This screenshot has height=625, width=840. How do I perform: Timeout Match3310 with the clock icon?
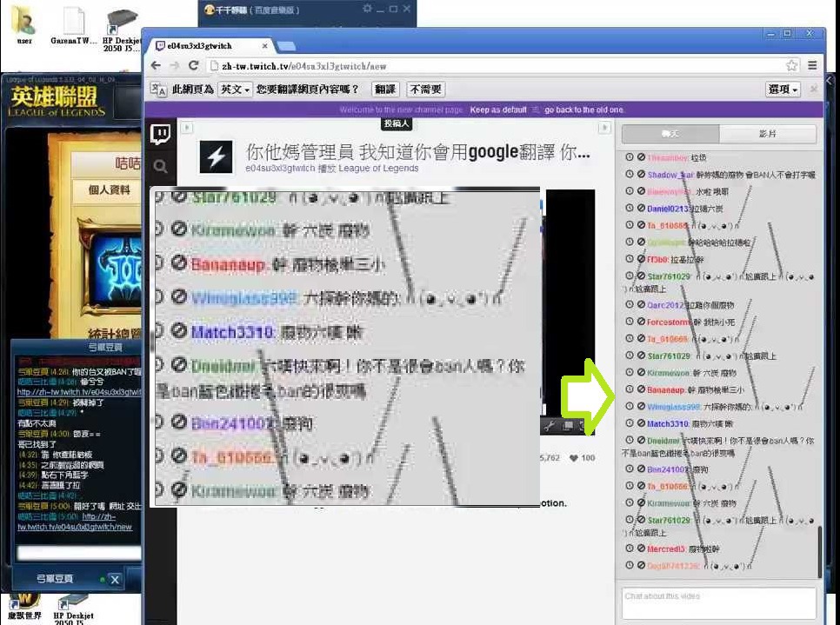click(x=630, y=423)
